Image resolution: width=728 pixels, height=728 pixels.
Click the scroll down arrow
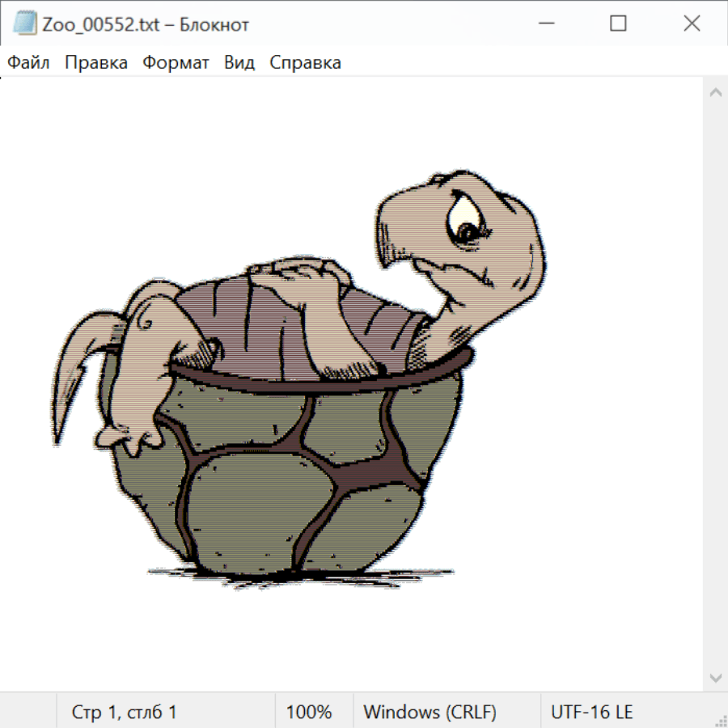point(715,677)
